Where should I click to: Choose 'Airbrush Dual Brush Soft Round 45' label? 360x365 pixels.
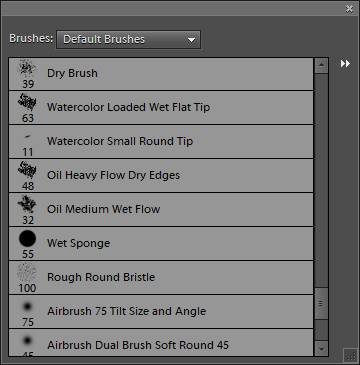point(138,345)
